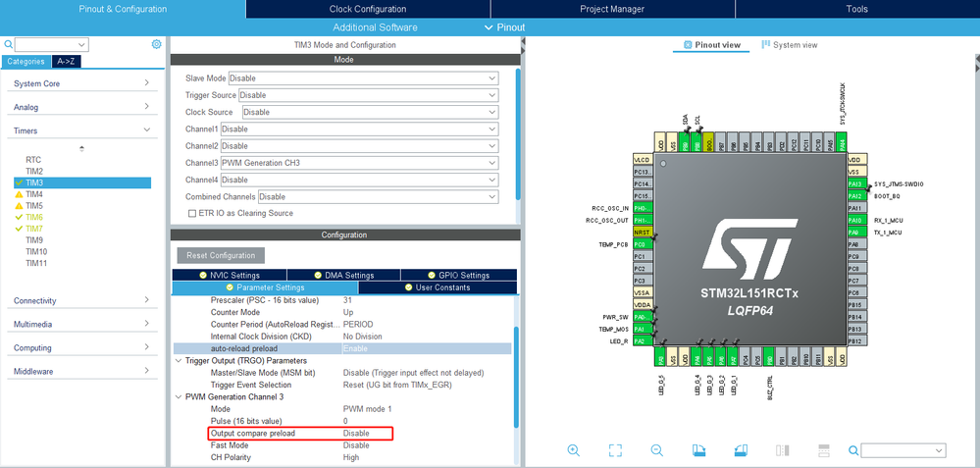Open the Trigger Source dropdown
Viewport: 980px width, 468px height.
(x=369, y=95)
